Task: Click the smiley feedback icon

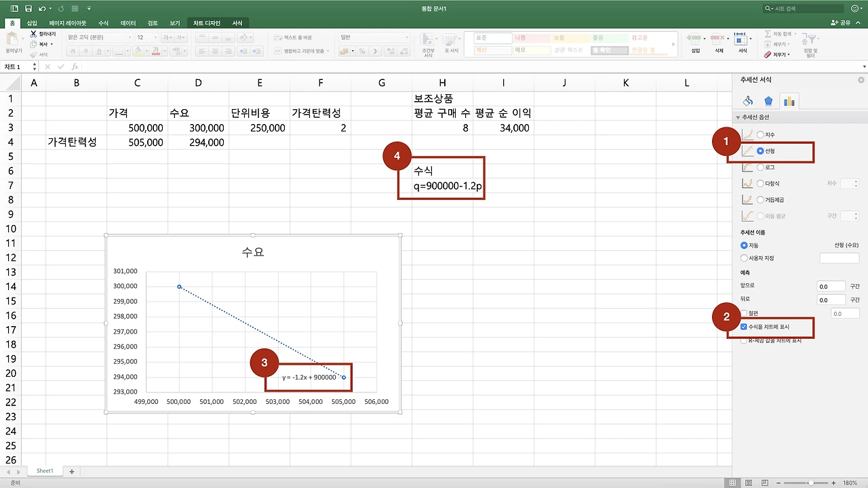Action: [854, 9]
